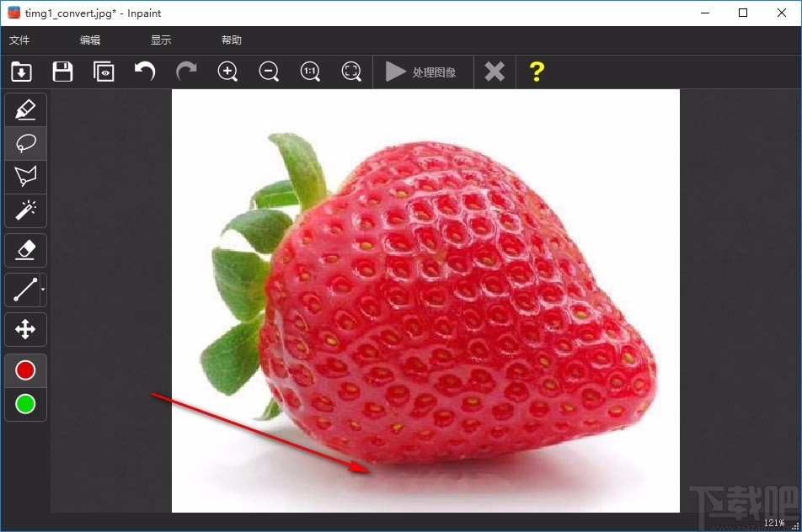The height and width of the screenshot is (532, 802).
Task: Click the open image file icon
Action: click(x=22, y=72)
